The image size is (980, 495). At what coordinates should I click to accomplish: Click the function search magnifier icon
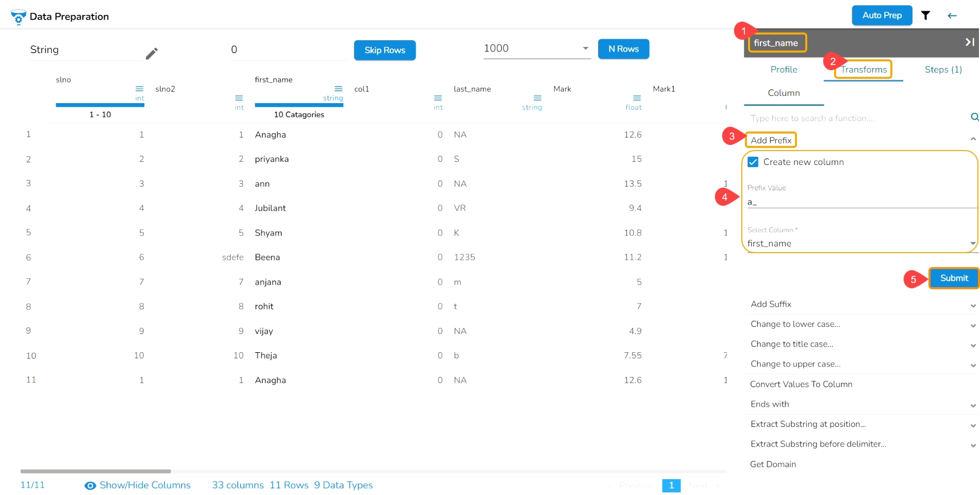click(974, 118)
